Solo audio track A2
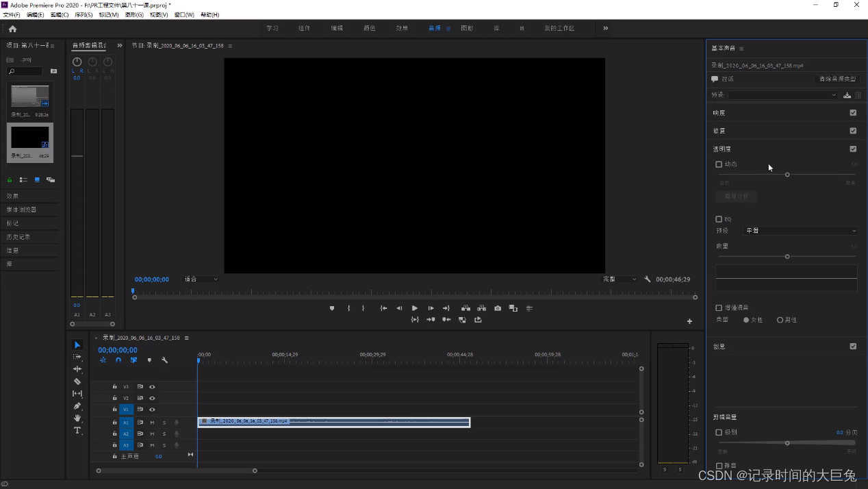This screenshot has width=868, height=489. pyautogui.click(x=164, y=434)
